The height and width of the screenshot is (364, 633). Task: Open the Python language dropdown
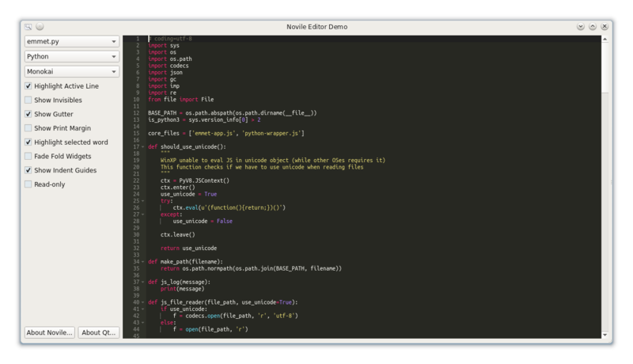(71, 56)
